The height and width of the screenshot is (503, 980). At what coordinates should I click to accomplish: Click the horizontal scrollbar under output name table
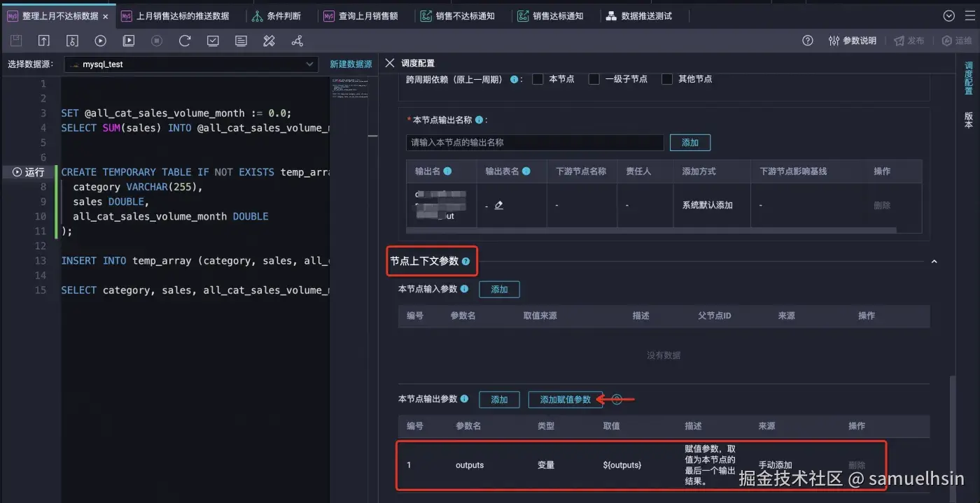point(652,229)
